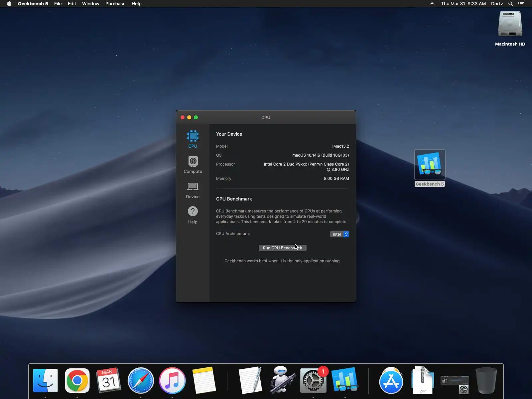Open Automator from the Dock

282,380
